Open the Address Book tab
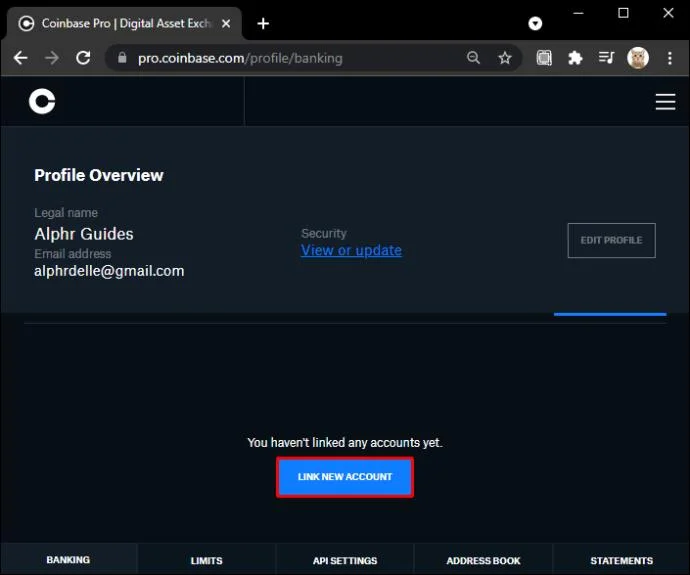 (x=483, y=560)
